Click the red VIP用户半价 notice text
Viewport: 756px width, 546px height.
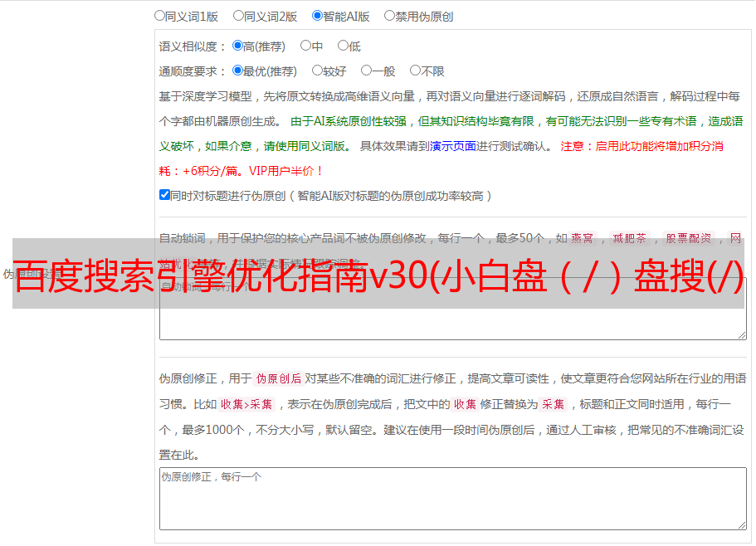[286, 171]
